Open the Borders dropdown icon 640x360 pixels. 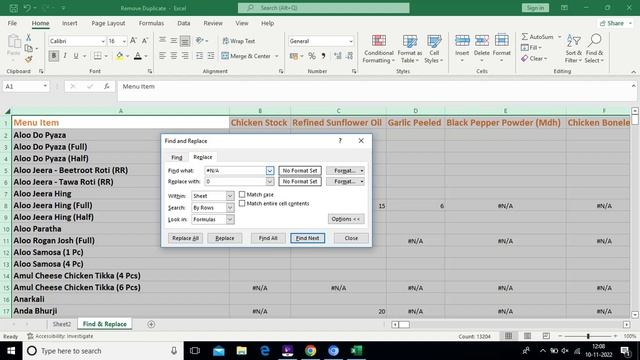(106, 56)
